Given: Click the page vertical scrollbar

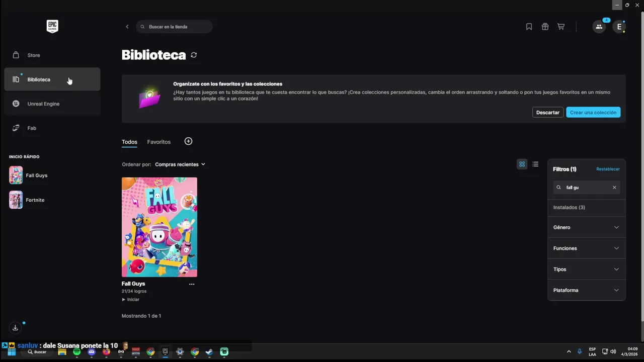Looking at the screenshot, I should 641,166.
